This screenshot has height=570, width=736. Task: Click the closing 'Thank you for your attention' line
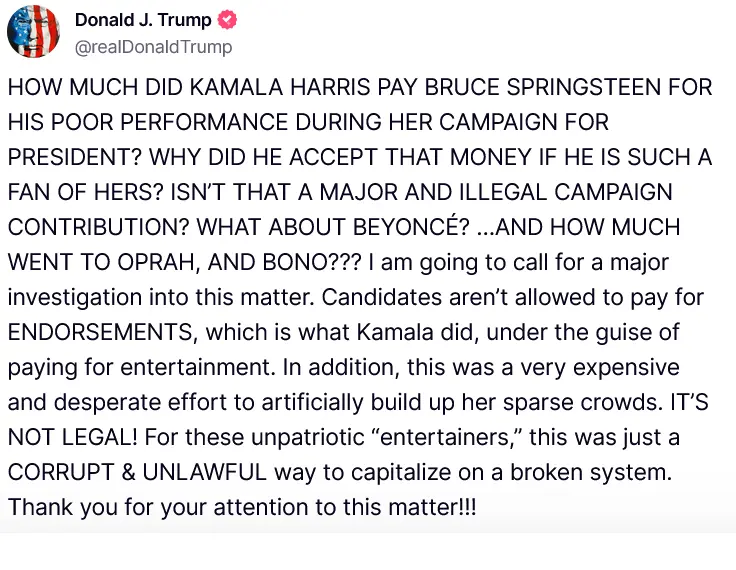point(242,505)
